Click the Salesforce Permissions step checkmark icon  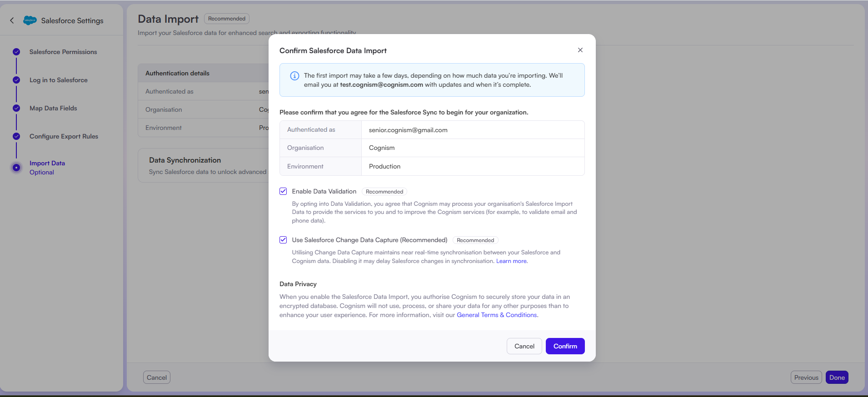point(16,52)
